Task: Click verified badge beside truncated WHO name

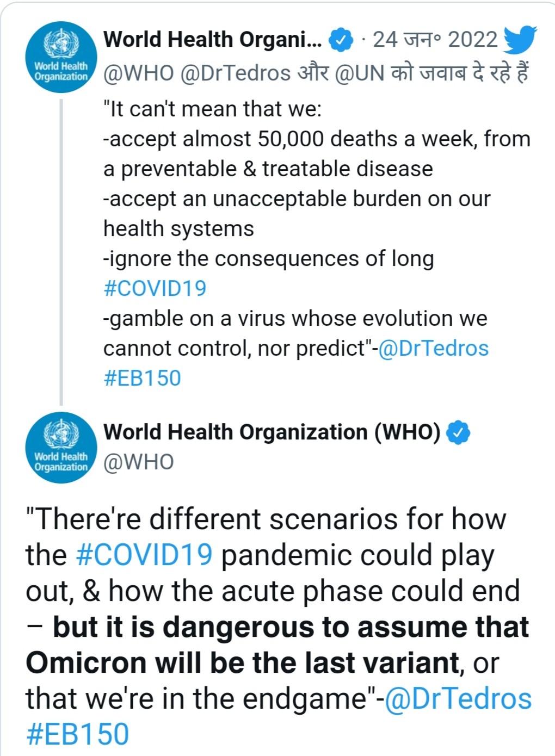Action: click(341, 40)
